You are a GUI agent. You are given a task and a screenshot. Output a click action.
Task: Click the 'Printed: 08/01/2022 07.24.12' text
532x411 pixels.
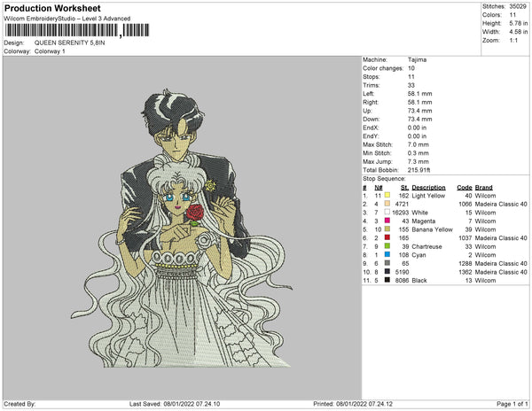353,404
